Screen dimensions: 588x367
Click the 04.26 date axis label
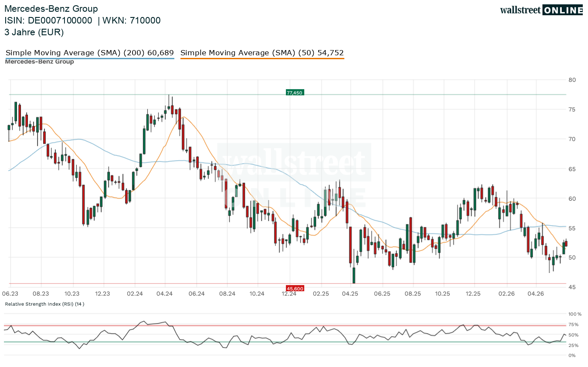click(536, 294)
